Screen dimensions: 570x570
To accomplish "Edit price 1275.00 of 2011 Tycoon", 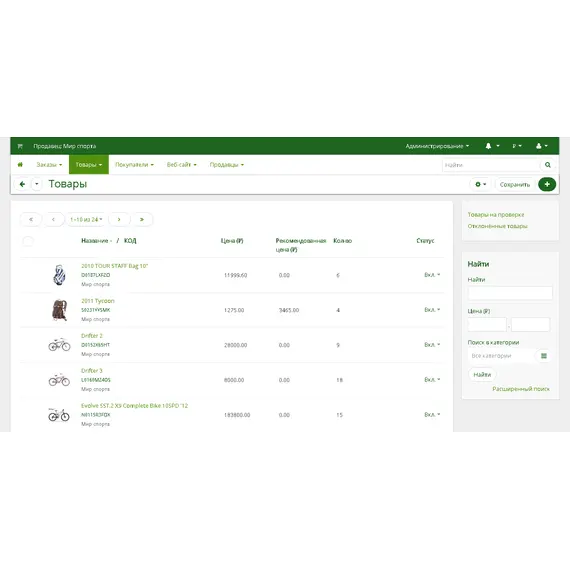I will 234,310.
